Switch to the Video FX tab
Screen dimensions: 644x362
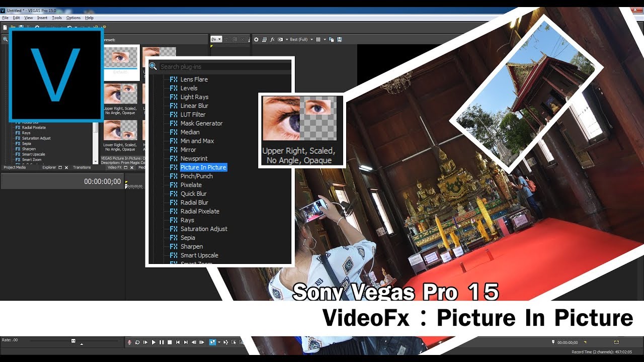click(x=115, y=167)
